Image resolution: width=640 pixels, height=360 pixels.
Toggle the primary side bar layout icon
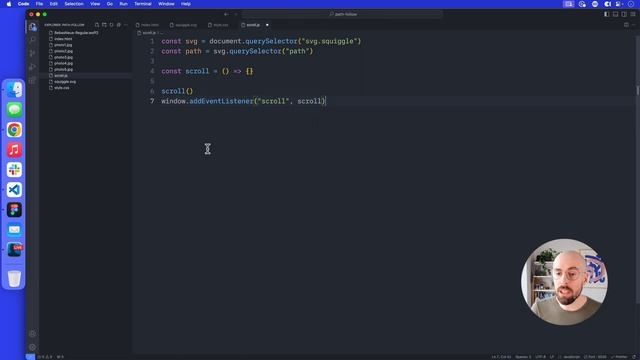(607, 14)
